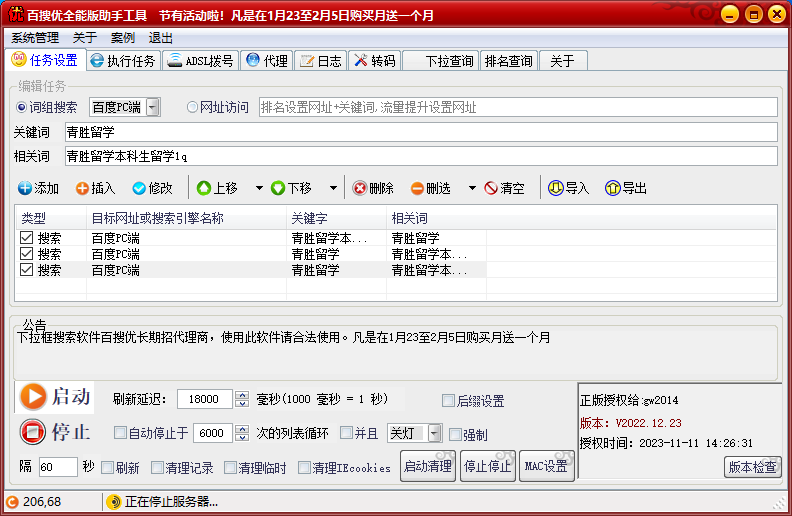Select the 任务设置 tab
792x516 pixels.
pyautogui.click(x=45, y=60)
